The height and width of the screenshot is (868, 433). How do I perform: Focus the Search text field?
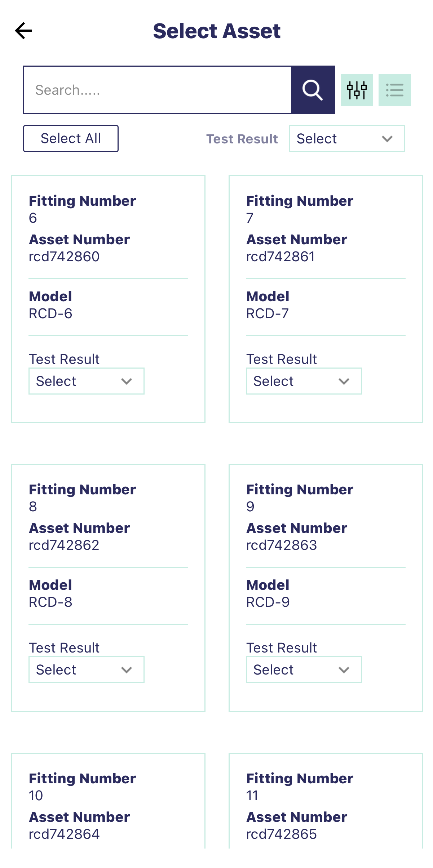157,90
